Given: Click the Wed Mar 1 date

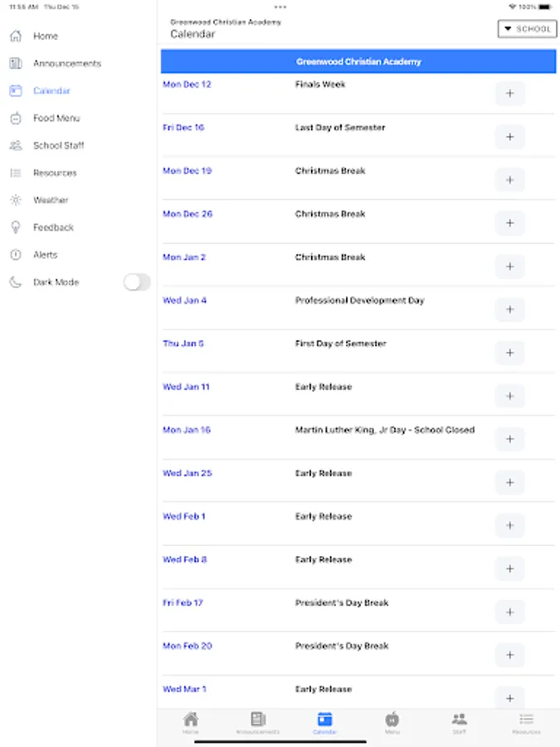Looking at the screenshot, I should point(184,690).
